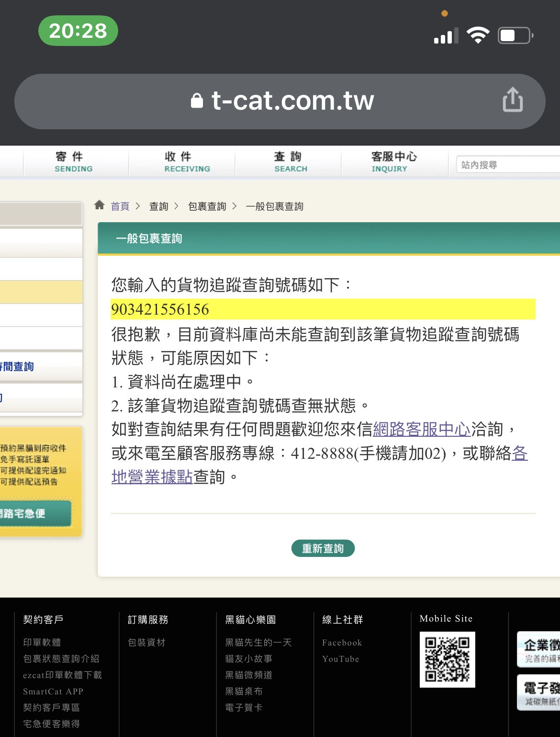Image resolution: width=560 pixels, height=737 pixels.
Task: Tap the cellular signal bars icon
Action: point(446,36)
